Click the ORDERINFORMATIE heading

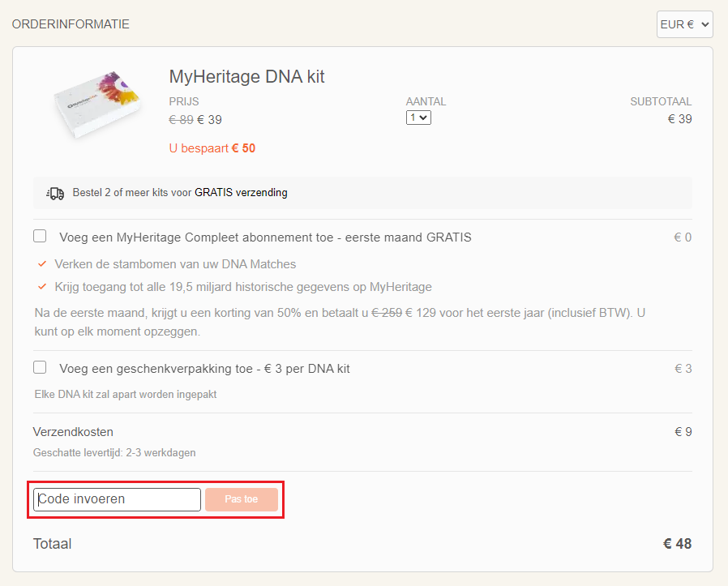[71, 24]
